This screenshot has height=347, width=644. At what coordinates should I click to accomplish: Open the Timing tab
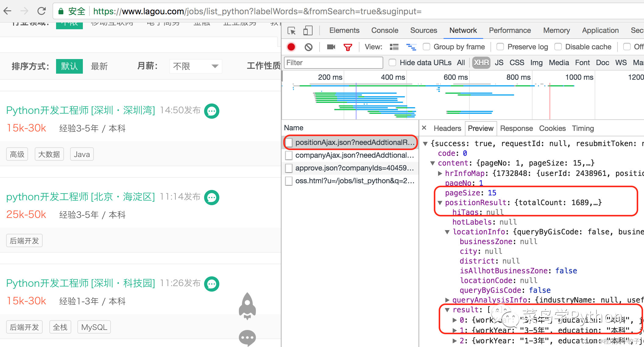(583, 128)
